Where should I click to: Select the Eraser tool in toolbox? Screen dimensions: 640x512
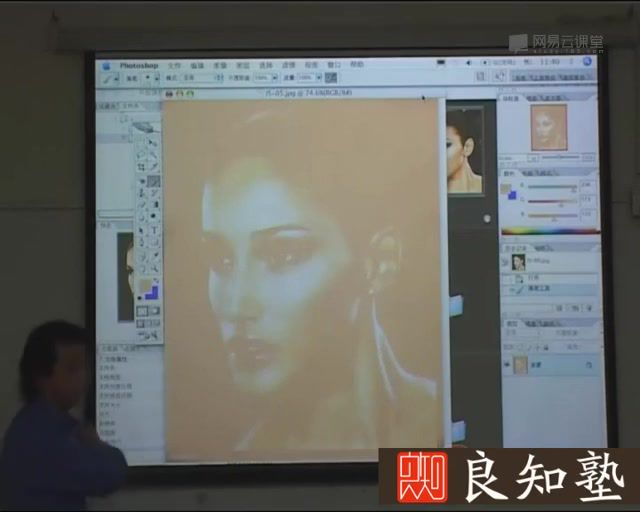click(142, 204)
